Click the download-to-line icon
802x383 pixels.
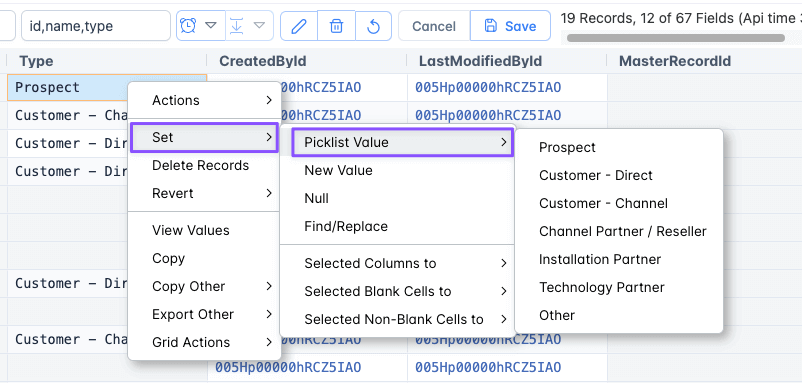click(x=236, y=26)
